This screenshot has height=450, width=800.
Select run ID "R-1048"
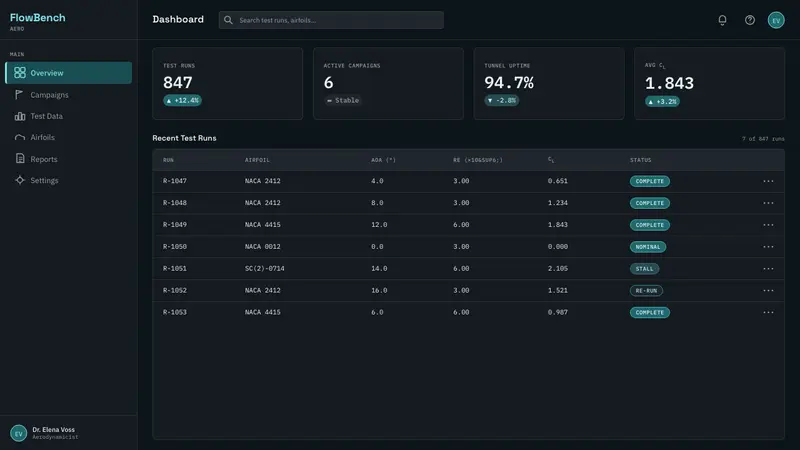point(175,203)
